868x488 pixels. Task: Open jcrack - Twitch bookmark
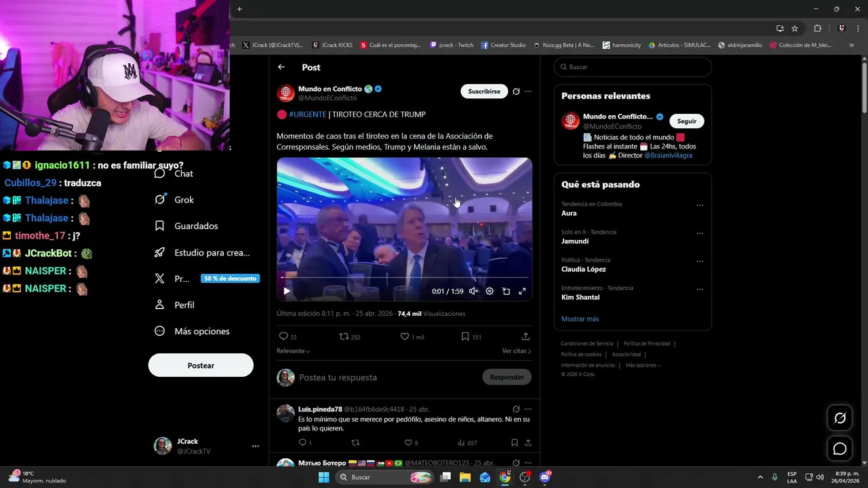[452, 45]
